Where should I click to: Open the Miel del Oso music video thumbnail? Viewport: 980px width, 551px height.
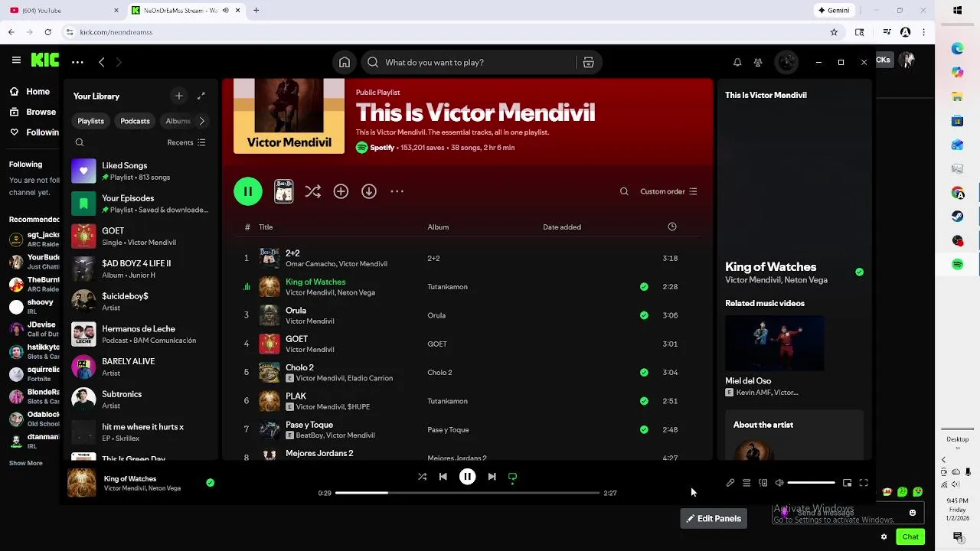pos(775,343)
